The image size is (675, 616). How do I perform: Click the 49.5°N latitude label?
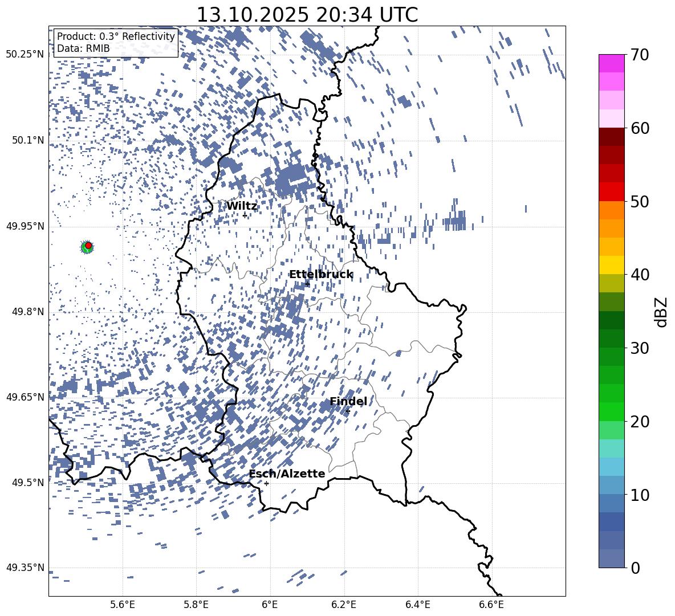click(27, 482)
